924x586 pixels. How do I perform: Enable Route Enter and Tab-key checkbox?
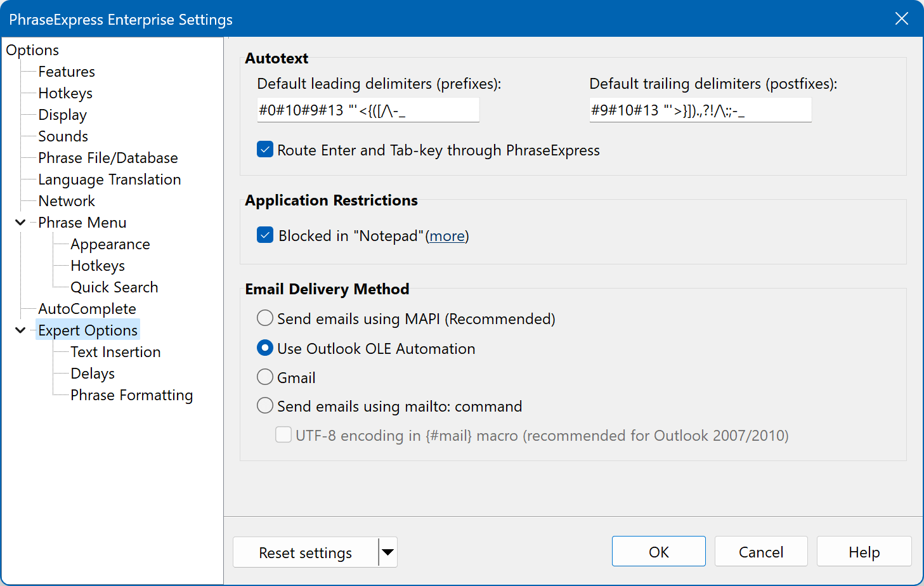[265, 150]
